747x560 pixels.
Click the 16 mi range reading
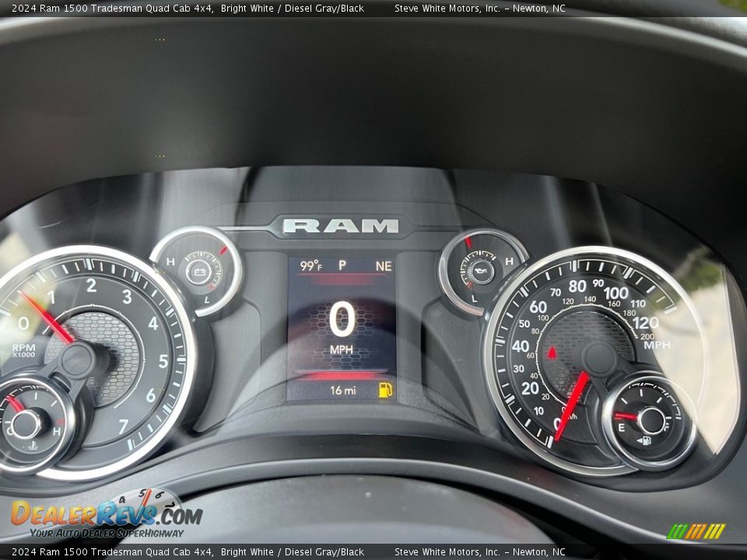tap(343, 390)
